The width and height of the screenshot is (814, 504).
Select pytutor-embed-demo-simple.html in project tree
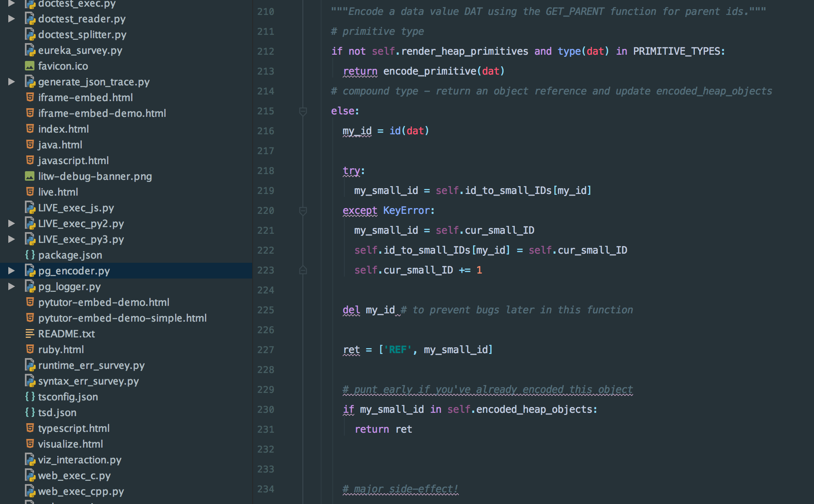(122, 318)
